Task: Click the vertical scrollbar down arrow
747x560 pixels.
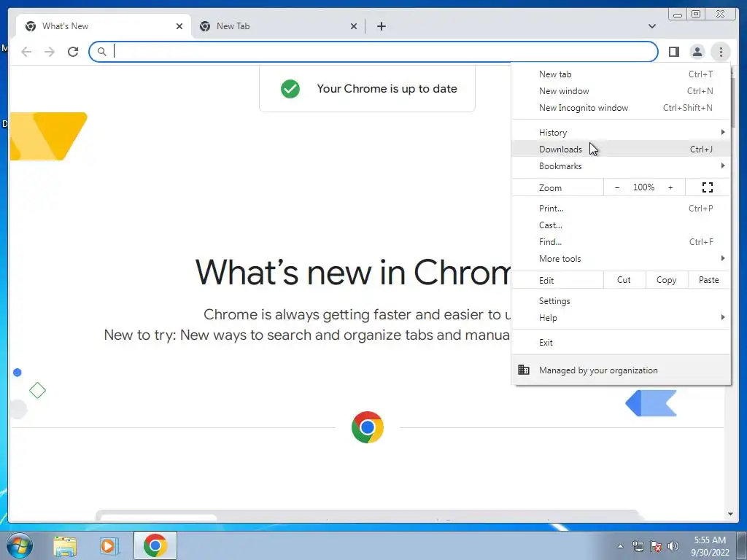Action: point(730,514)
